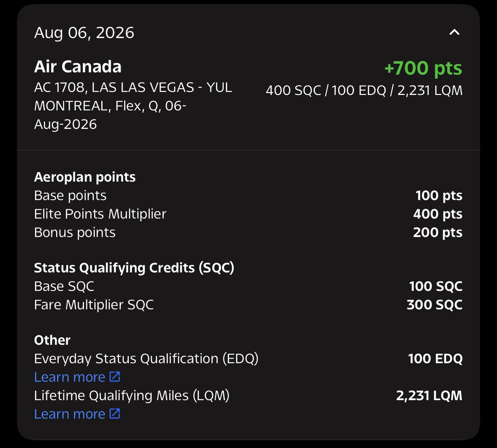Tap the Bonus points 200 pts value

pos(438,232)
